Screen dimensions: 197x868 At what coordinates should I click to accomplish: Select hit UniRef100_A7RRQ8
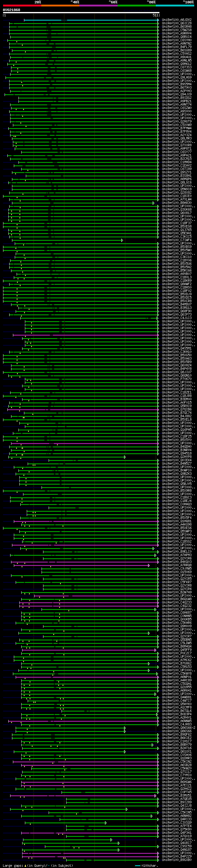176,565
